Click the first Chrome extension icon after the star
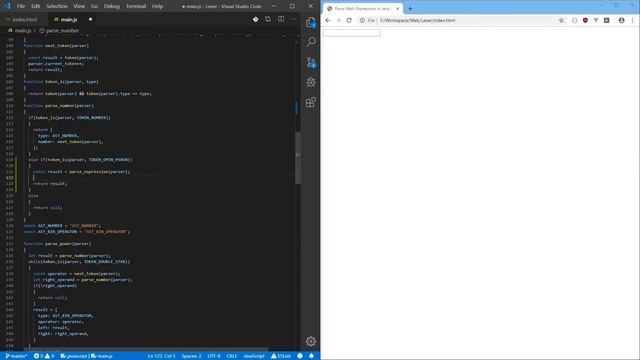The width and height of the screenshot is (640, 360). click(574, 20)
